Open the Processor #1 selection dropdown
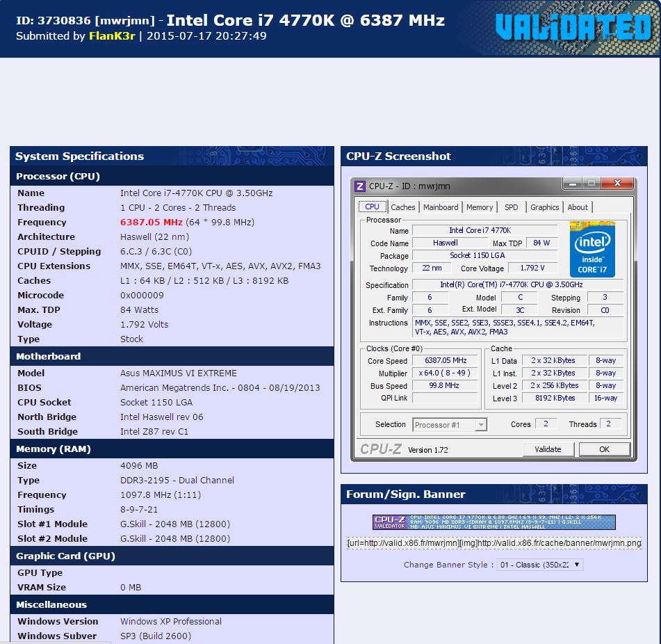 (450, 425)
